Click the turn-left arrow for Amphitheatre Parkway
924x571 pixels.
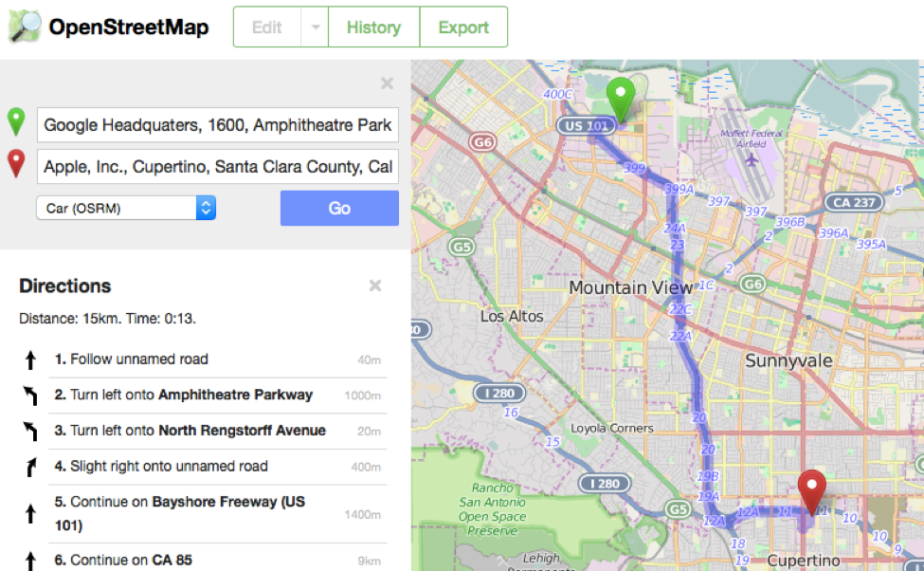click(30, 396)
